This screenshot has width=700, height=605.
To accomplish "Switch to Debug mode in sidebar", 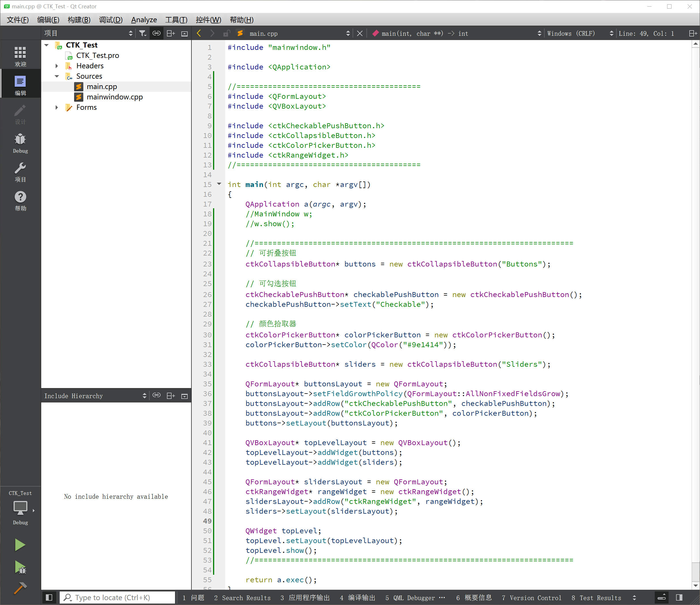I will click(x=20, y=143).
